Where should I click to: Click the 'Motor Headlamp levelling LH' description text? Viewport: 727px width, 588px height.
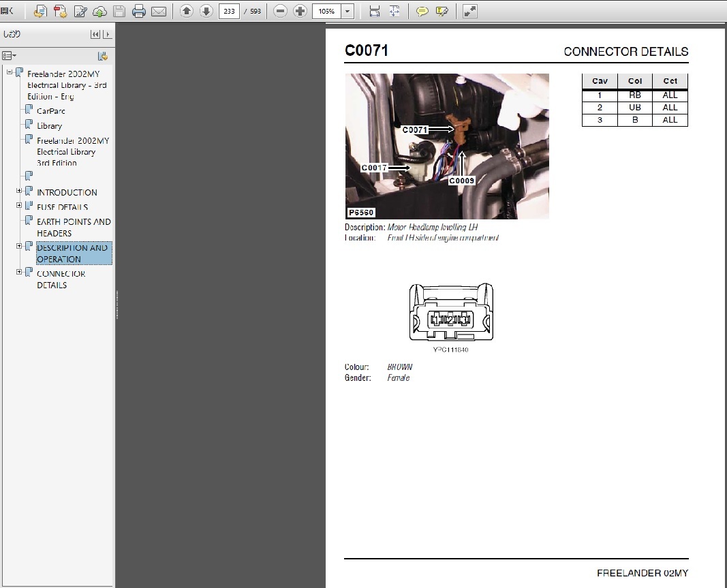pyautogui.click(x=432, y=227)
